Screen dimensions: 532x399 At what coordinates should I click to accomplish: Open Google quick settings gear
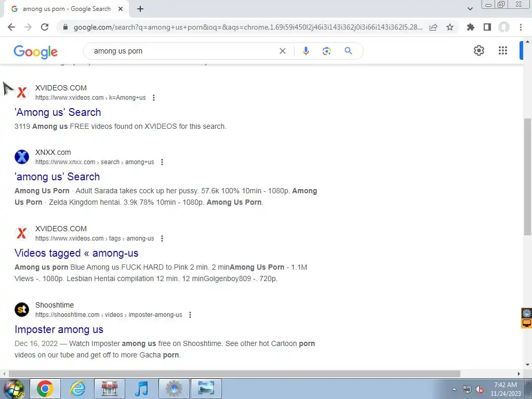[478, 50]
